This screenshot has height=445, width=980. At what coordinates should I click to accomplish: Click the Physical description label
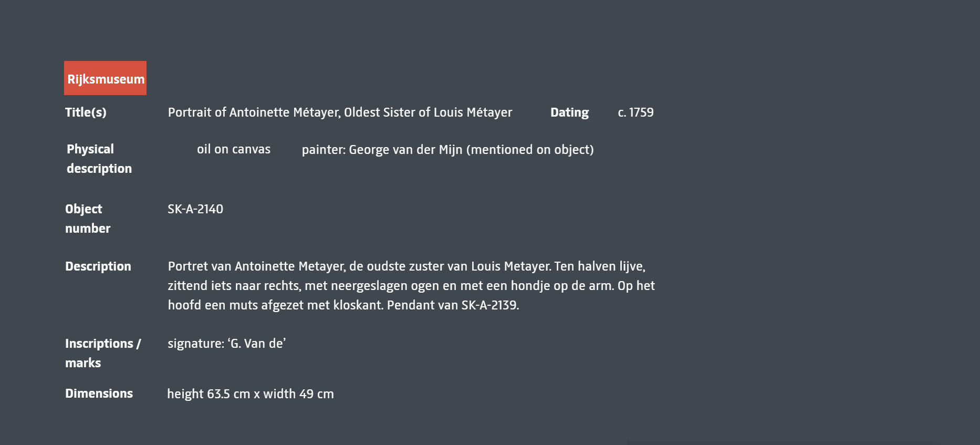(x=99, y=159)
